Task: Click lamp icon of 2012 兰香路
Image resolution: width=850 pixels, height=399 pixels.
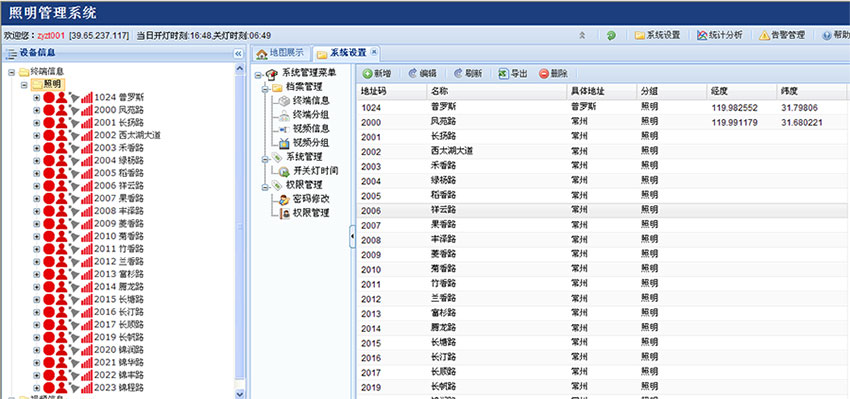Action: point(74,262)
